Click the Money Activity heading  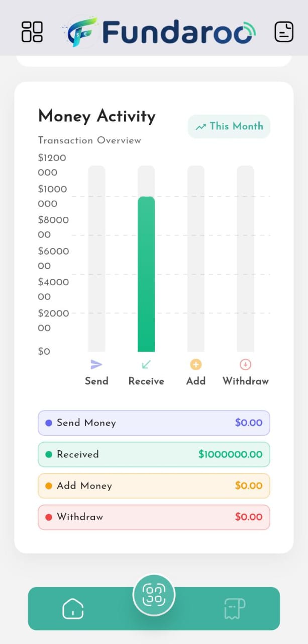click(97, 116)
